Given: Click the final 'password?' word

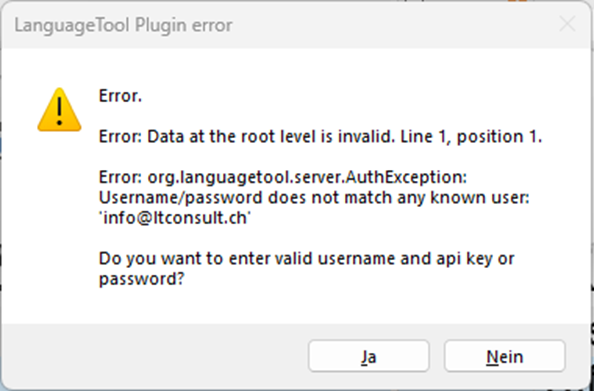Looking at the screenshot, I should 141,280.
